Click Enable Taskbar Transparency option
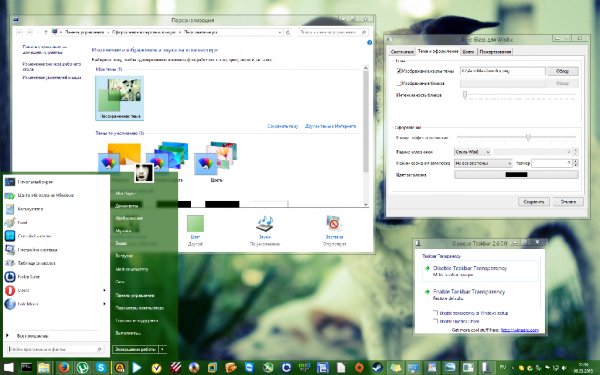The height and width of the screenshot is (375, 600). (x=481, y=294)
